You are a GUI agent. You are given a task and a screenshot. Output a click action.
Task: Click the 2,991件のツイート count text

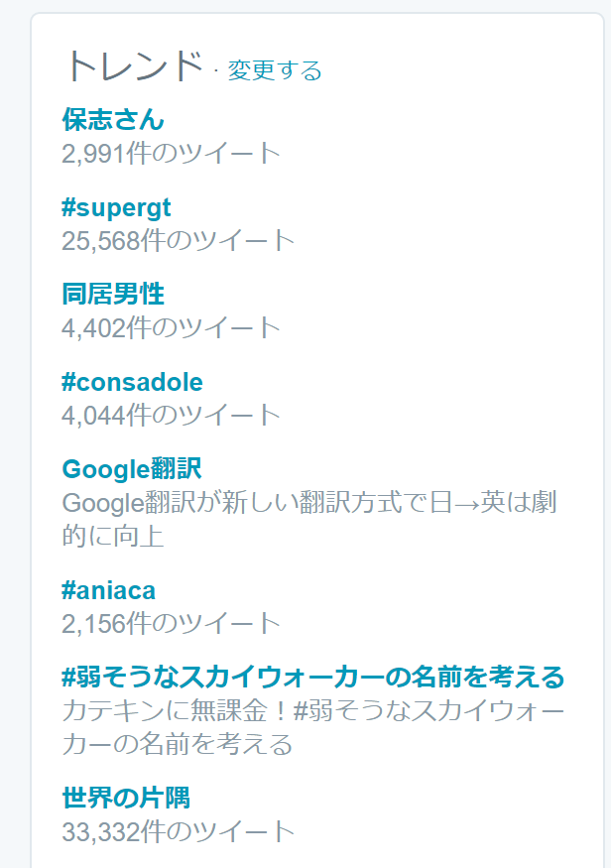pos(171,154)
